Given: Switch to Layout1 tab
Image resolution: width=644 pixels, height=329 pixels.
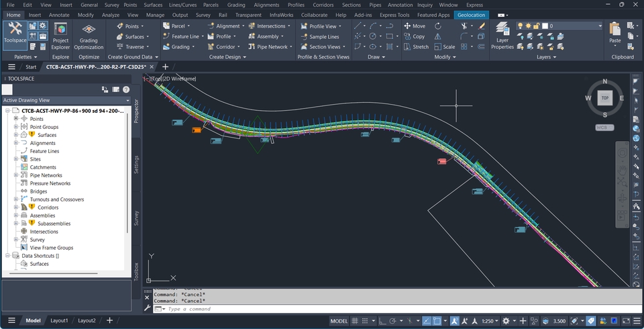Looking at the screenshot, I should 59,321.
